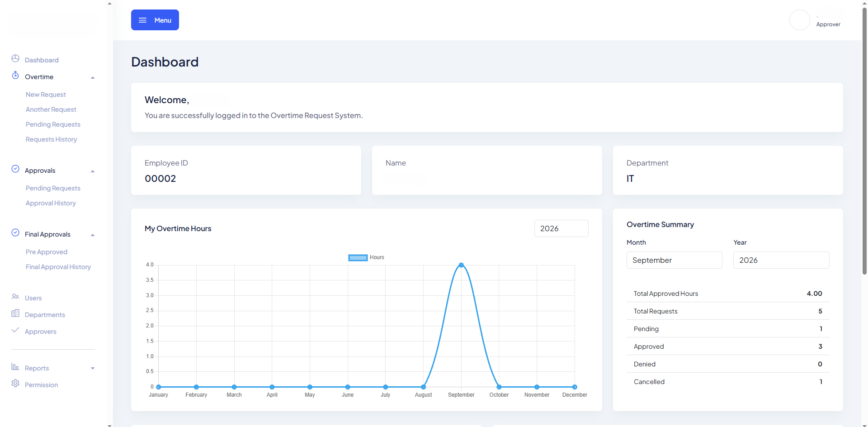
Task: Collapse the Overtime menu arrow
Action: 93,78
